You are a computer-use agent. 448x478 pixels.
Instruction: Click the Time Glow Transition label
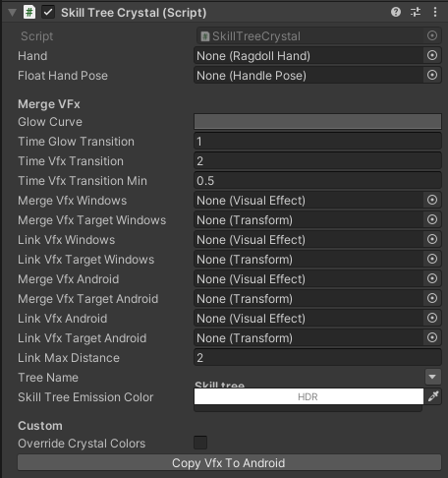(x=76, y=142)
